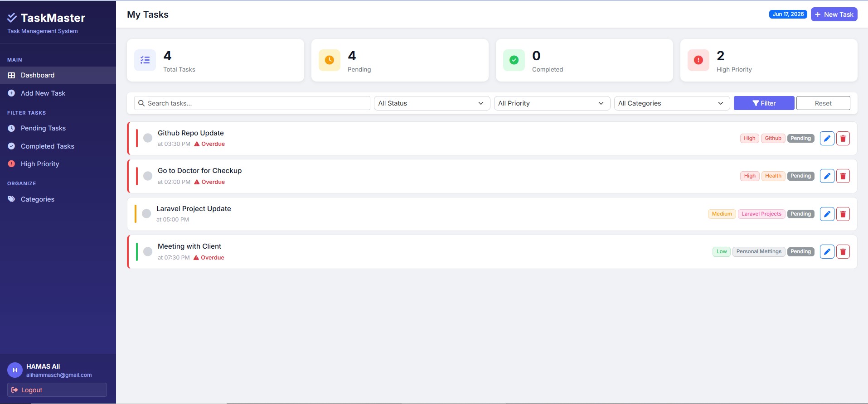The width and height of the screenshot is (868, 404).
Task: Focus the Search tasks field
Action: coord(252,103)
